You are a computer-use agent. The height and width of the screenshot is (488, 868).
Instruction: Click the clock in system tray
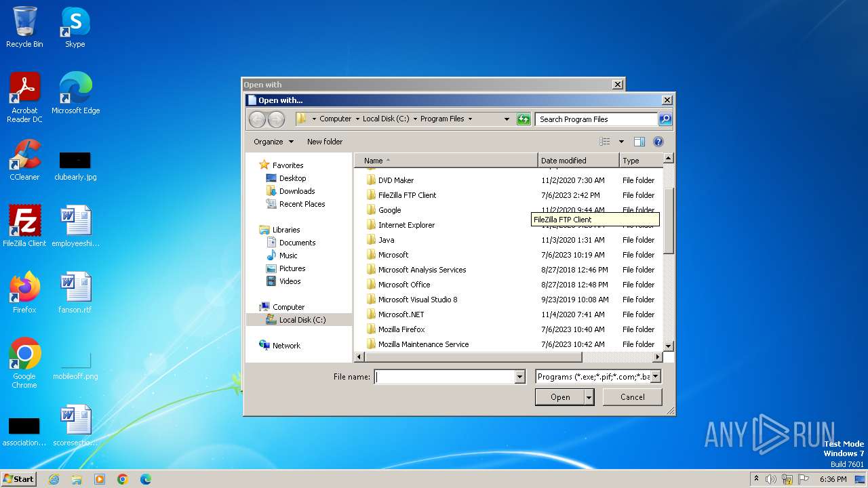pos(833,479)
